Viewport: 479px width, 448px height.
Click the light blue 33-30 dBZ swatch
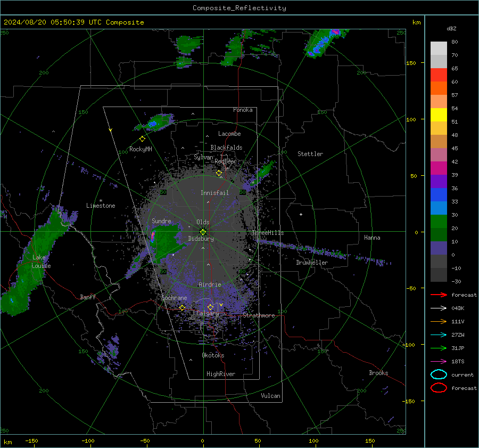(439, 208)
